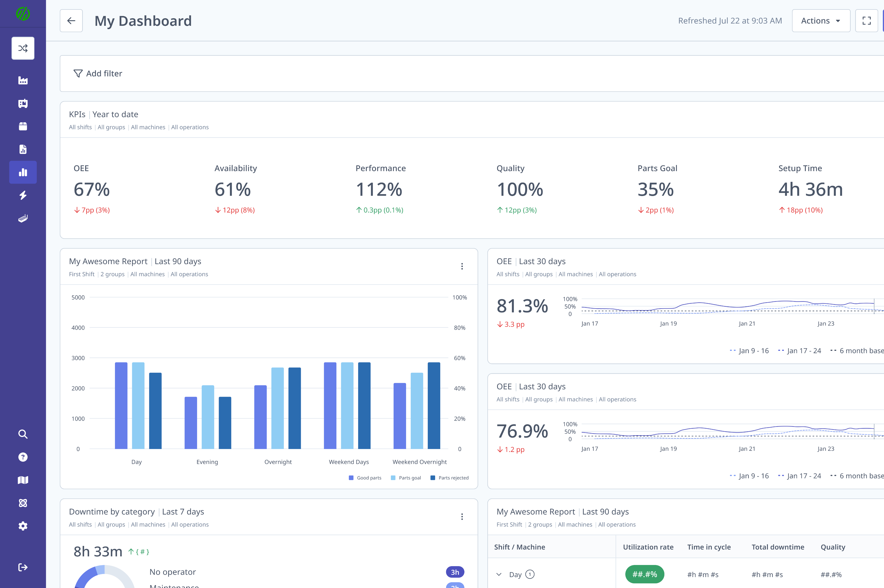Click Add filter
Viewport: 884px width, 588px height.
[x=97, y=73]
